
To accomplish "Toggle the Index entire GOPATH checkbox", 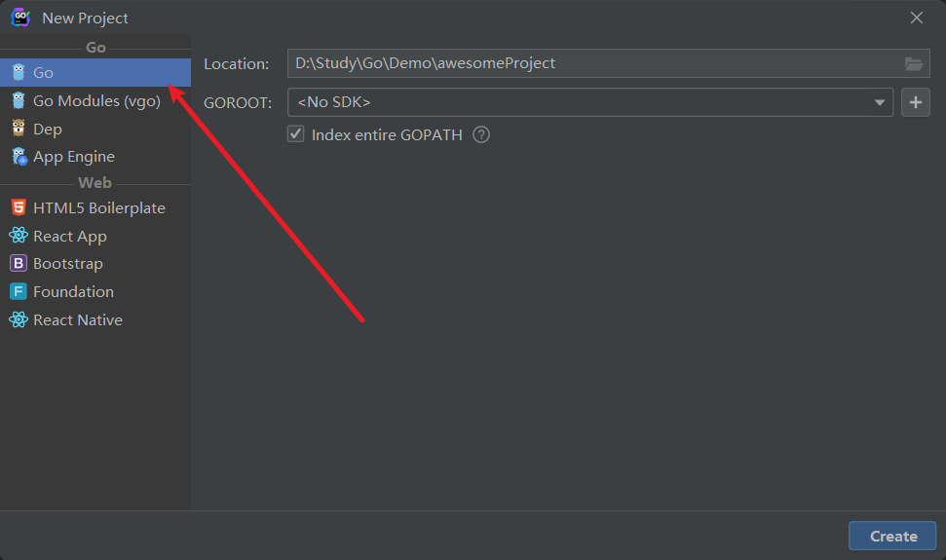I will pos(295,133).
